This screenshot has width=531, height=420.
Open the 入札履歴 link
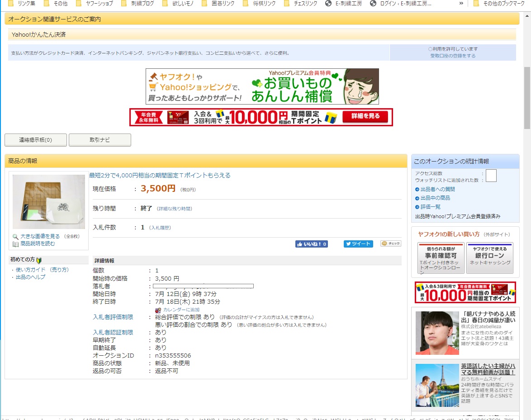point(160,228)
